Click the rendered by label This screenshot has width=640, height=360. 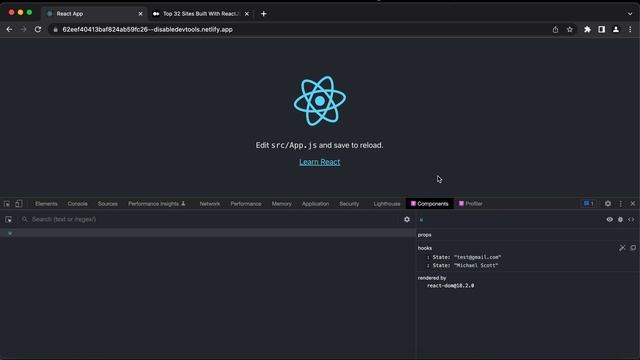click(432, 278)
